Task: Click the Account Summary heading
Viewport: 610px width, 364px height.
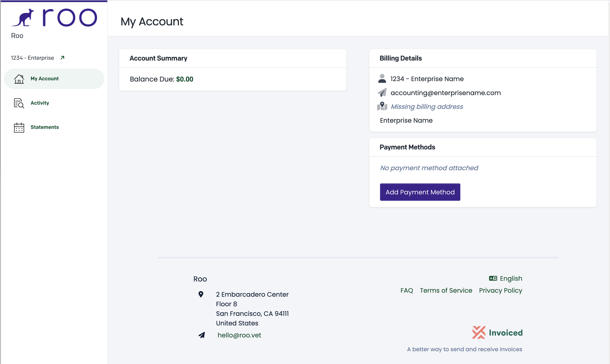Action: tap(158, 58)
